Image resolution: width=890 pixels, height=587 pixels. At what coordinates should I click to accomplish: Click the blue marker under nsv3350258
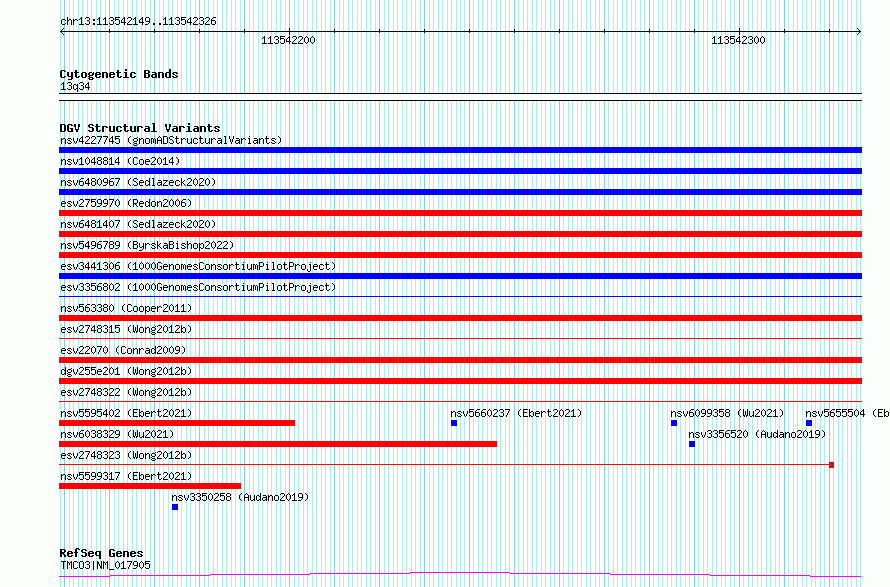coord(175,507)
